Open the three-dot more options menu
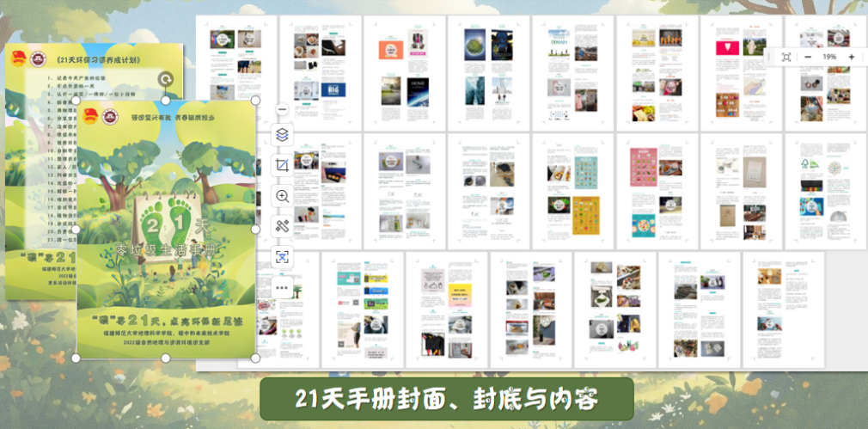Image resolution: width=868 pixels, height=429 pixels. point(282,287)
